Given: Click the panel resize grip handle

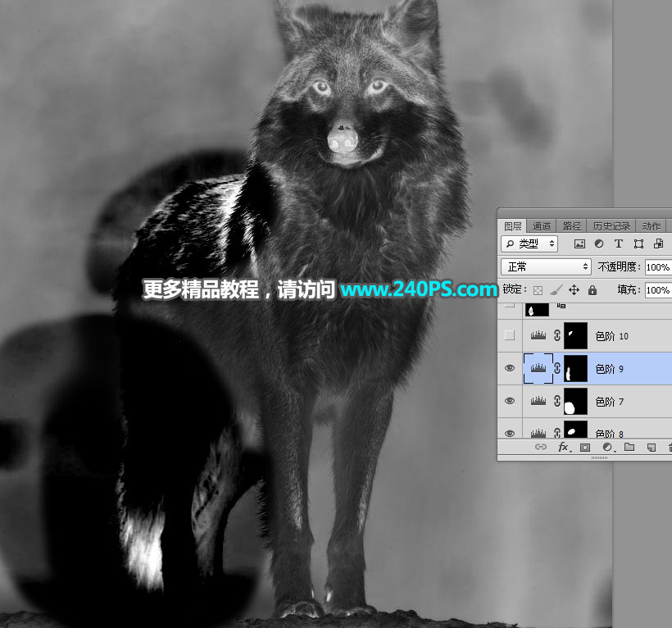Looking at the screenshot, I should pos(599,457).
